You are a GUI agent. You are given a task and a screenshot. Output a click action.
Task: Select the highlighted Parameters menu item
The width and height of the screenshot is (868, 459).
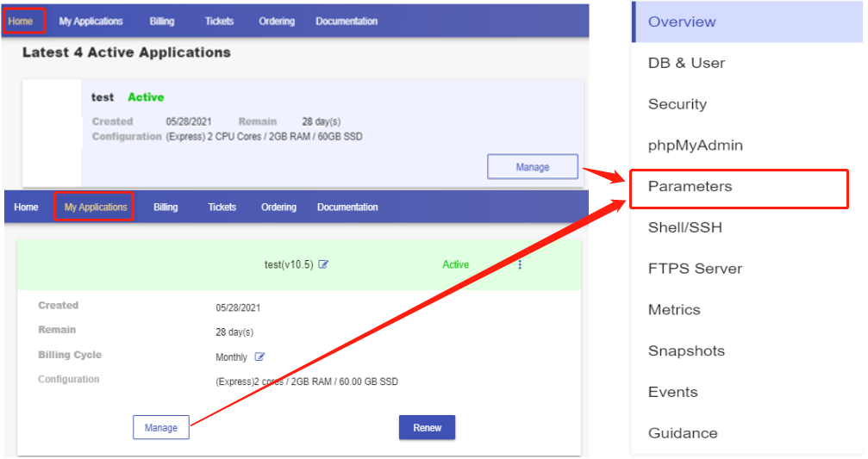pyautogui.click(x=690, y=187)
